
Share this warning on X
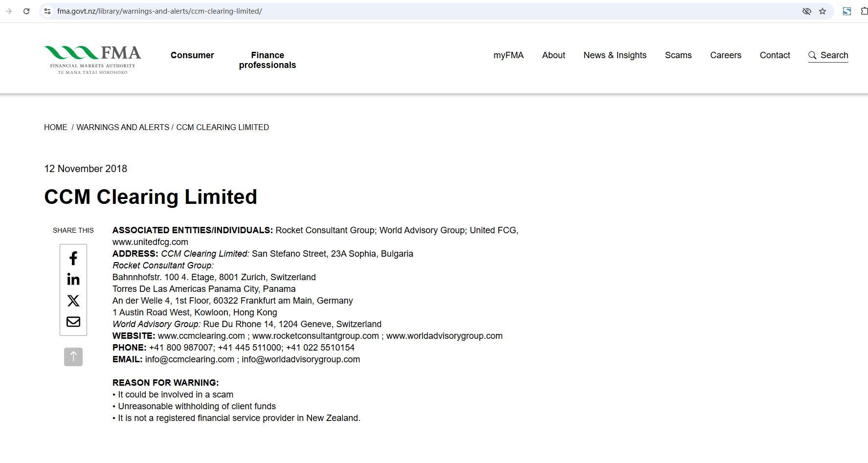73,301
